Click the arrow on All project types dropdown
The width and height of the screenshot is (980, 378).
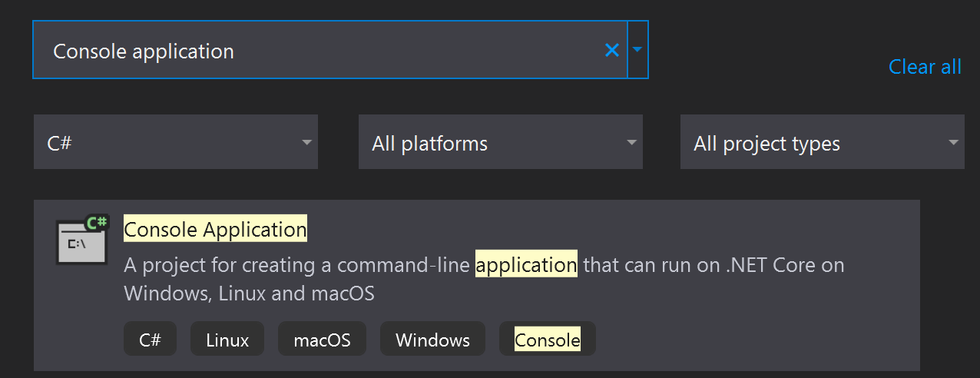(953, 142)
